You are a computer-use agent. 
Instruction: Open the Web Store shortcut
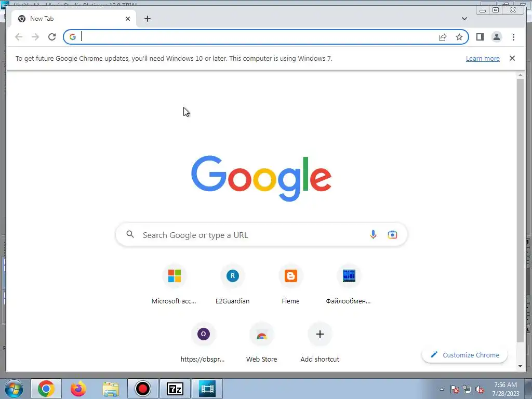(262, 343)
